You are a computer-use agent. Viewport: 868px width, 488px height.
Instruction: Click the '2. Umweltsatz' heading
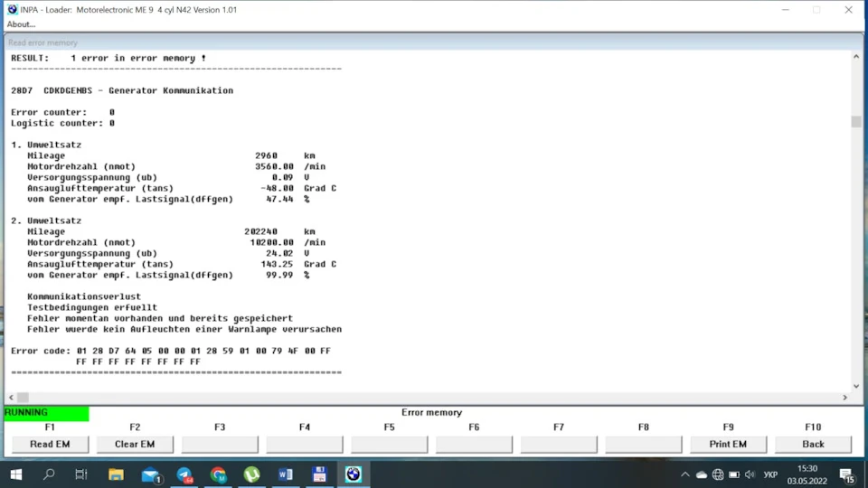(46, 221)
